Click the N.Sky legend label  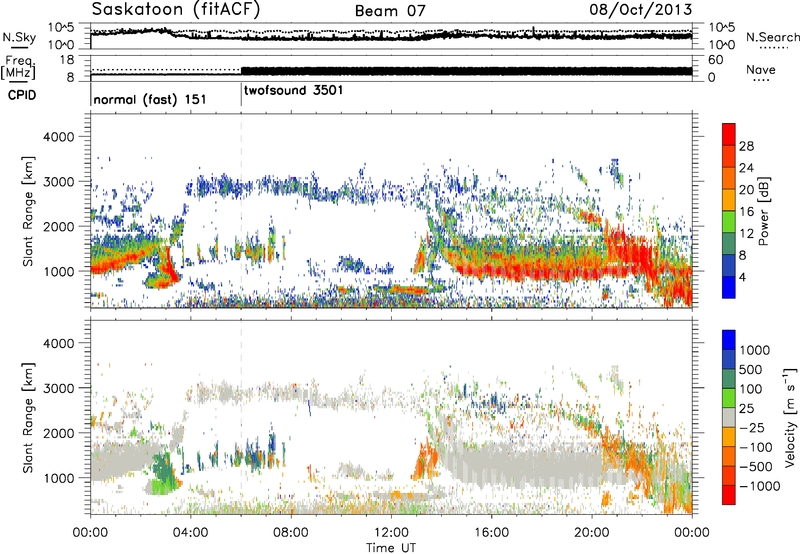[19, 37]
